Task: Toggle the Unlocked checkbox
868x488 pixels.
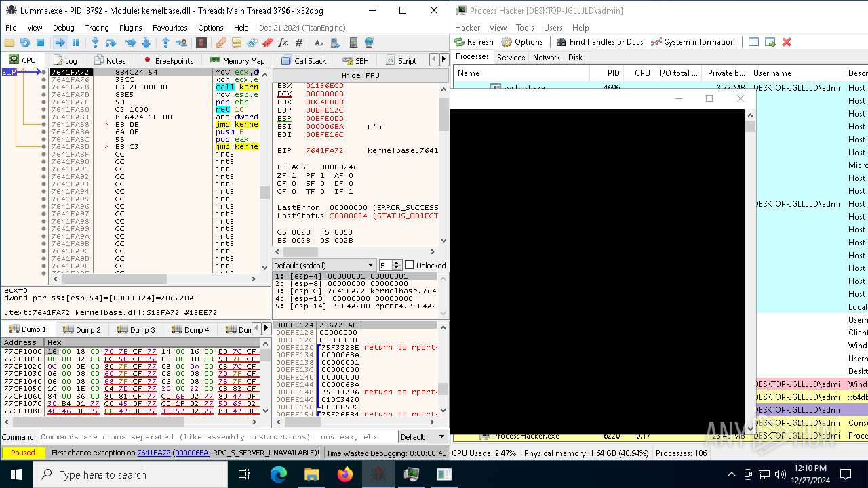Action: (x=409, y=265)
